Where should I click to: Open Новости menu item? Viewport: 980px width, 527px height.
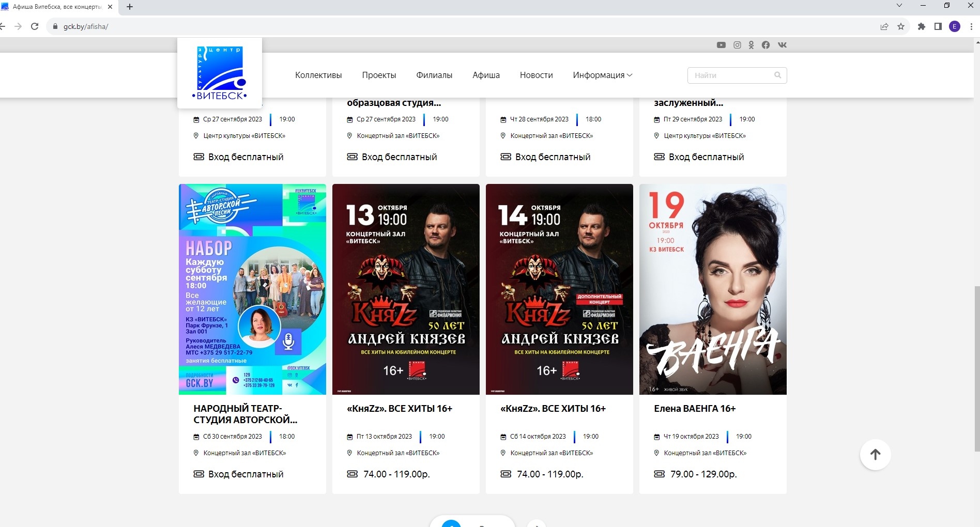[x=536, y=75]
